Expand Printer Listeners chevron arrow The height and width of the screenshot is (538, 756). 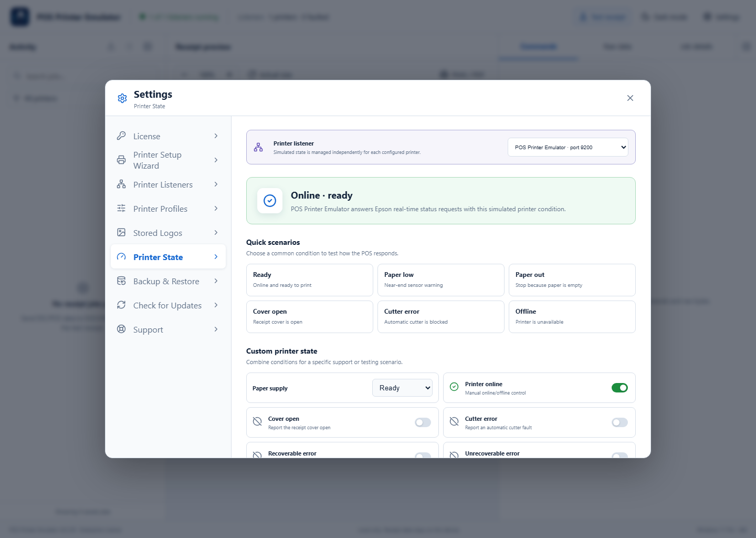click(x=216, y=184)
